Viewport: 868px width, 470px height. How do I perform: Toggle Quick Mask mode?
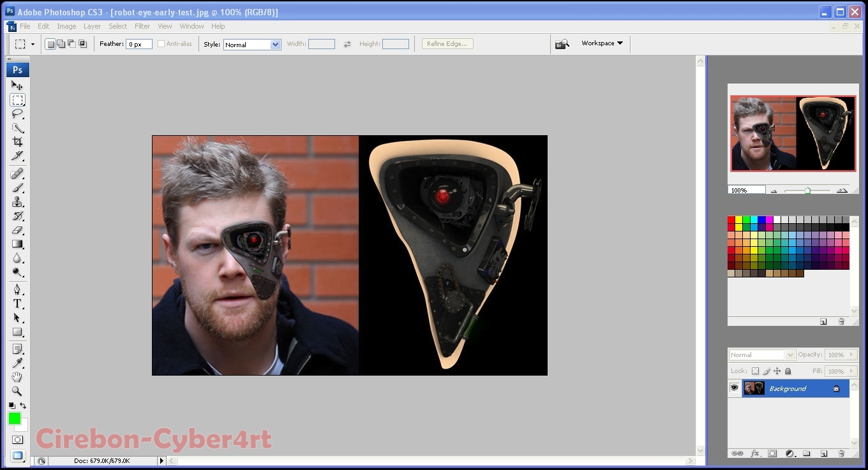pos(17,440)
